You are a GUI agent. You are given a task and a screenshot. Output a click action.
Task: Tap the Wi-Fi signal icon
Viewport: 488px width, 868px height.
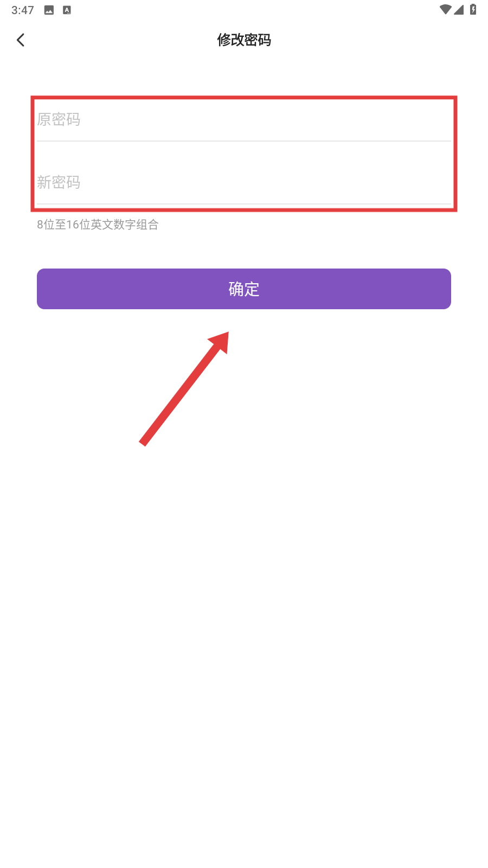(446, 9)
